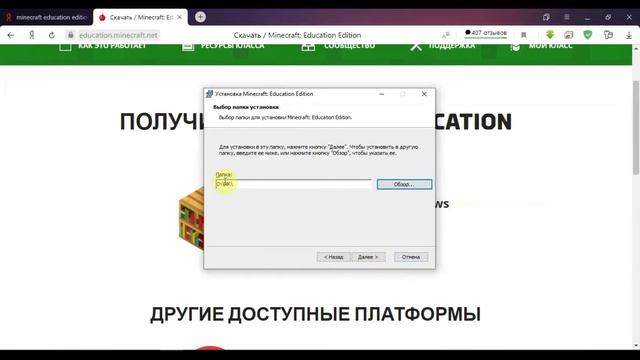Click the 'Выбор папки установки' heading
The height and width of the screenshot is (360, 640).
246,107
